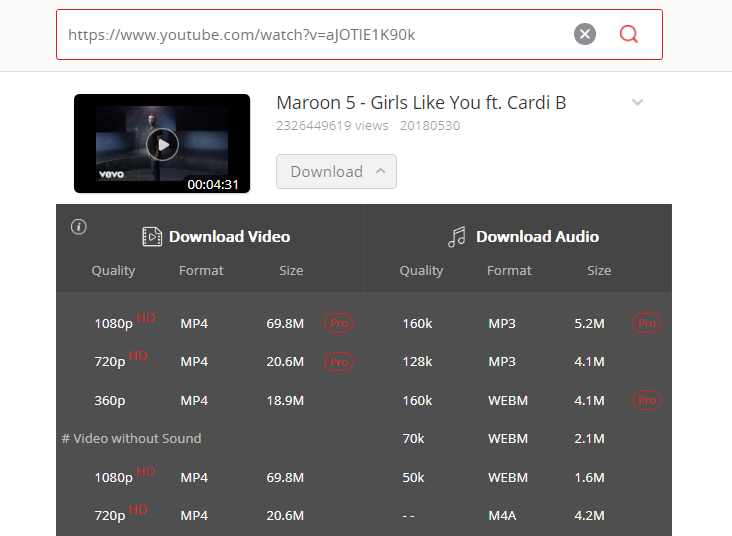732x536 pixels.
Task: Click the Pro badge on the 160k WEBM row
Action: coord(646,400)
